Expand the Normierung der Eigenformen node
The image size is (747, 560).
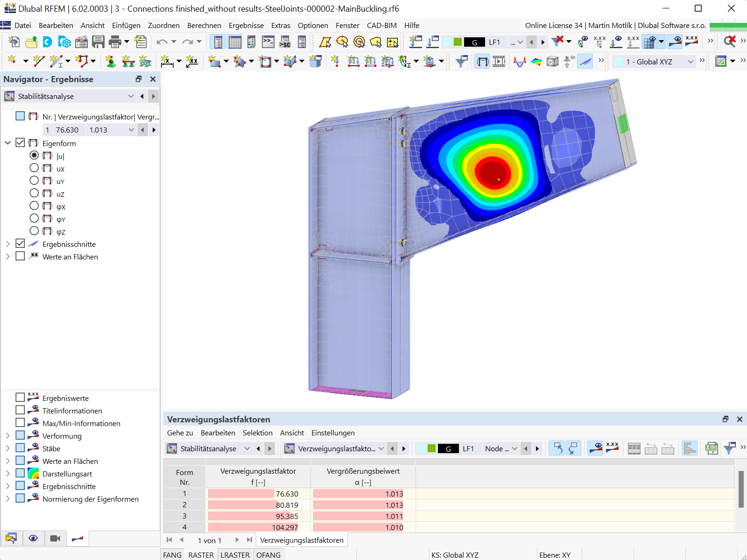click(x=8, y=498)
